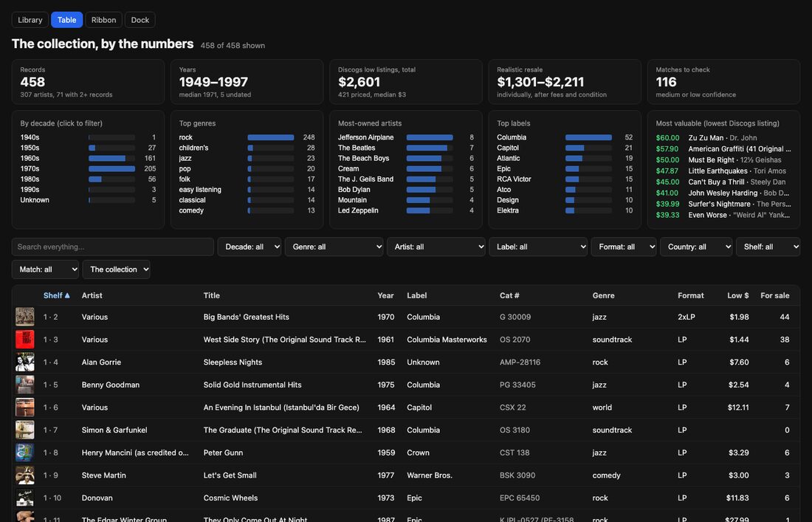Open the Match: all dropdown
The height and width of the screenshot is (522, 812).
[x=45, y=269]
